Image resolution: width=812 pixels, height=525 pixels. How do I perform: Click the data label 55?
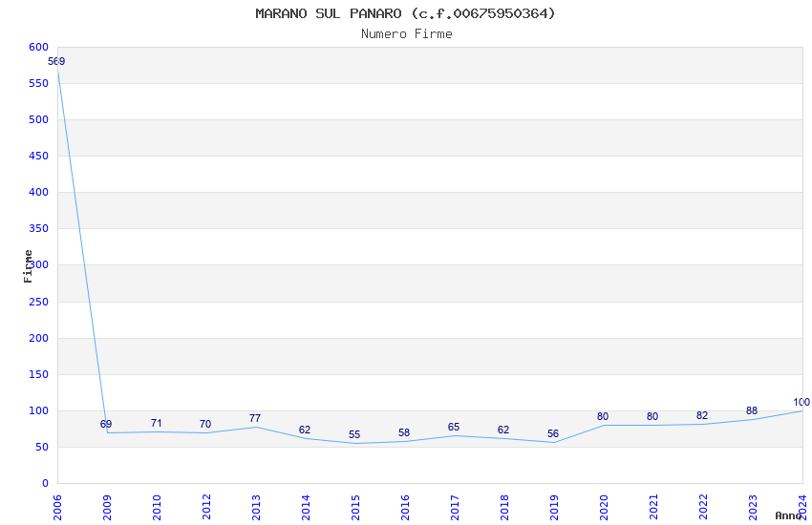(354, 435)
